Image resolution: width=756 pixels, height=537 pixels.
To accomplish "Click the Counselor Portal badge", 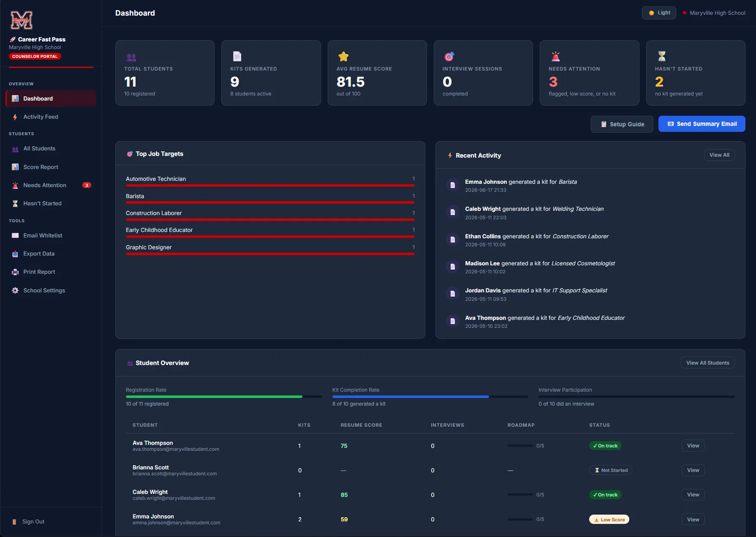I will coord(35,56).
